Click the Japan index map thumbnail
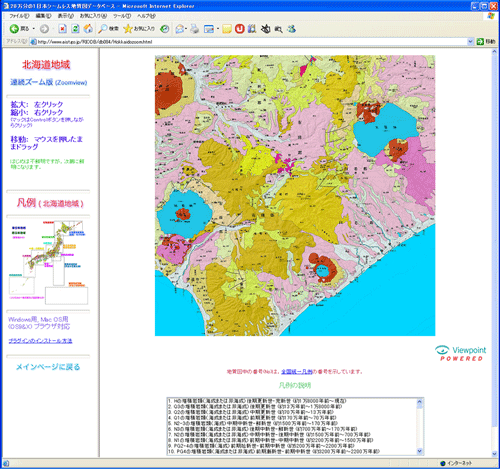 click(x=48, y=262)
